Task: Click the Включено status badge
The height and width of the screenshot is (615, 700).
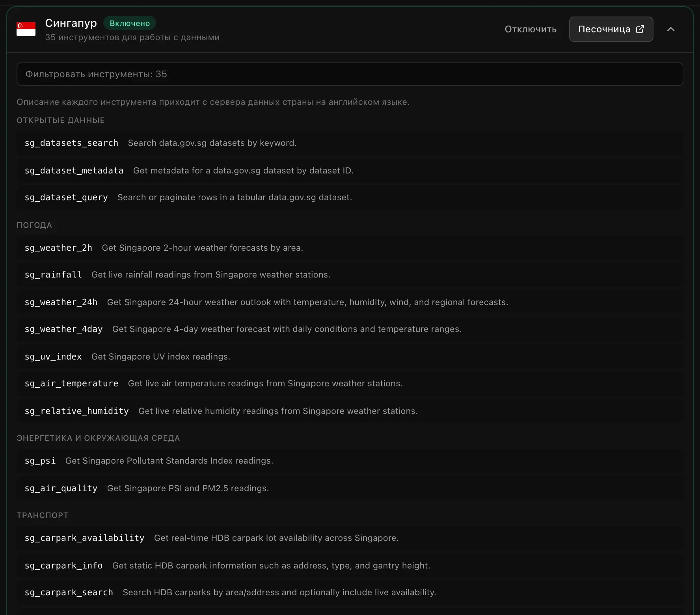Action: click(x=130, y=23)
